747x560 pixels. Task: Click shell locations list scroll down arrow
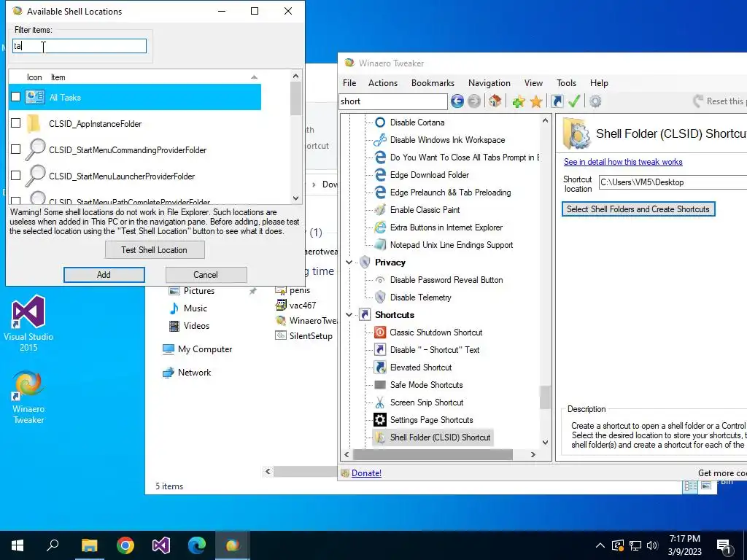tap(296, 198)
